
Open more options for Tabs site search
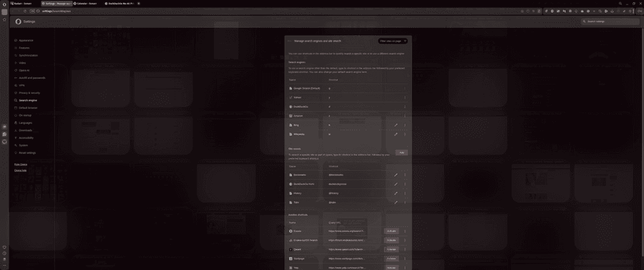pos(405,203)
